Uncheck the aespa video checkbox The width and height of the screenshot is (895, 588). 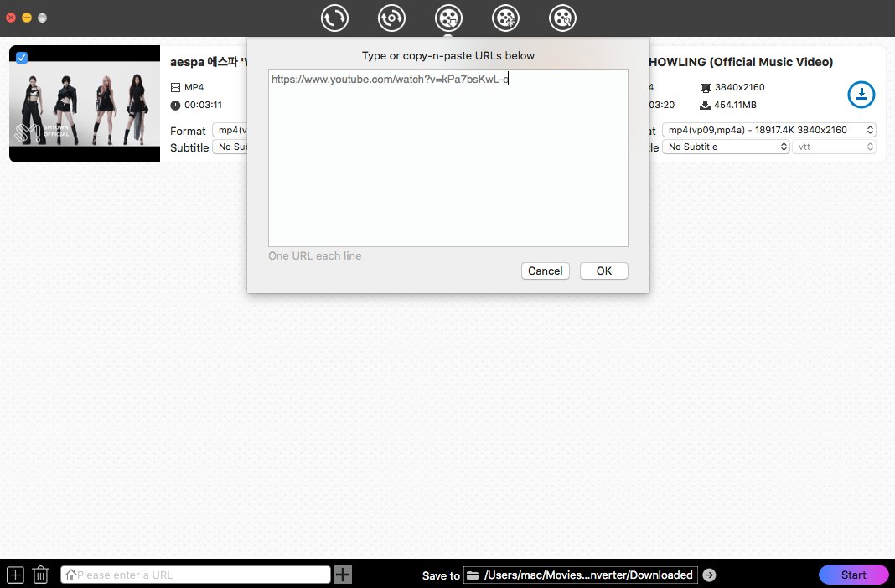coord(22,58)
